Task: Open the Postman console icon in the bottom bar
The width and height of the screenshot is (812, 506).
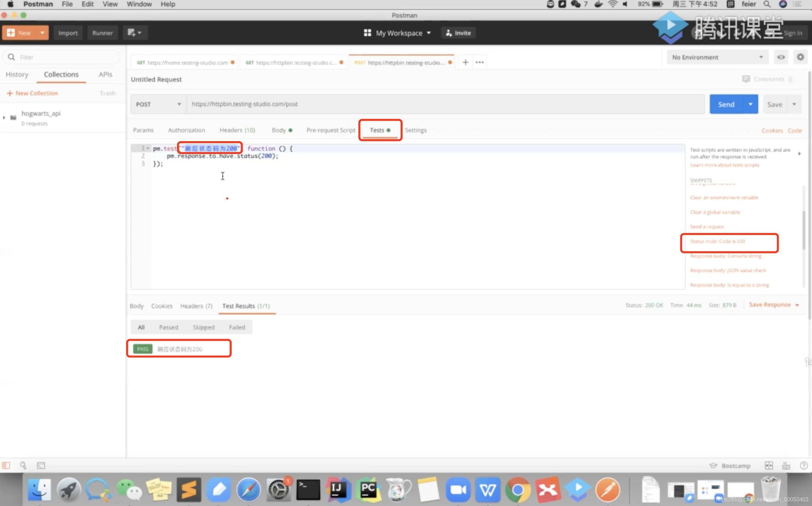Action: tap(41, 465)
